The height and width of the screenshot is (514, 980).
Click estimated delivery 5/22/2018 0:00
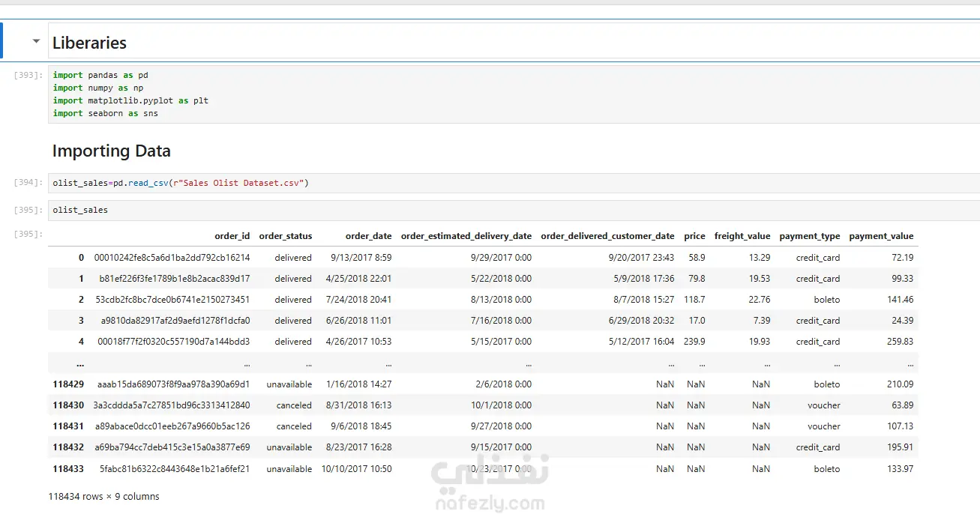click(502, 279)
